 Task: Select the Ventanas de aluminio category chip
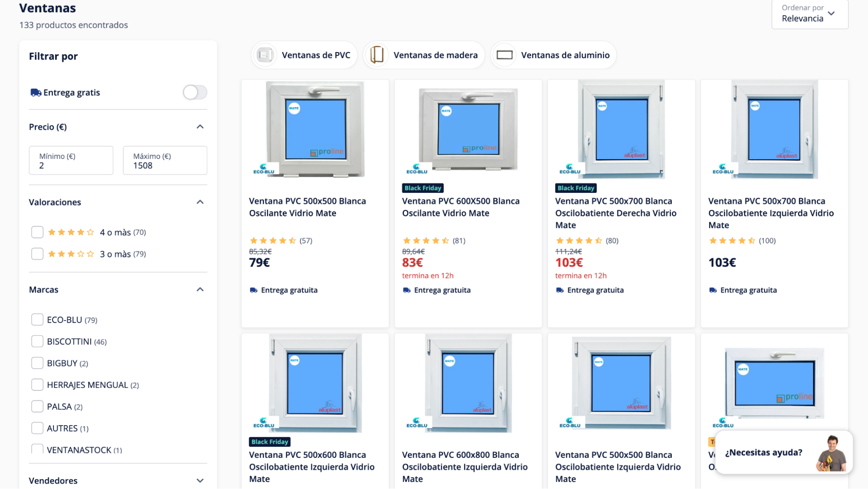(554, 55)
